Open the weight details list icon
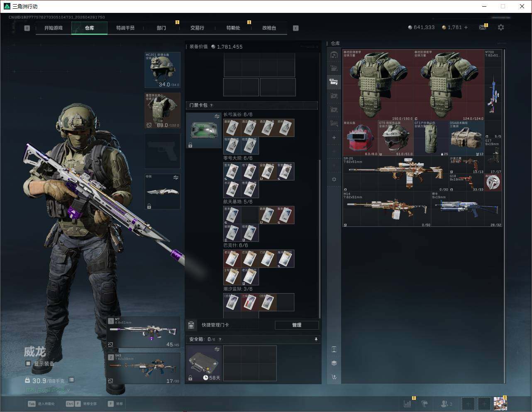This screenshot has height=412, width=532. coord(71,380)
